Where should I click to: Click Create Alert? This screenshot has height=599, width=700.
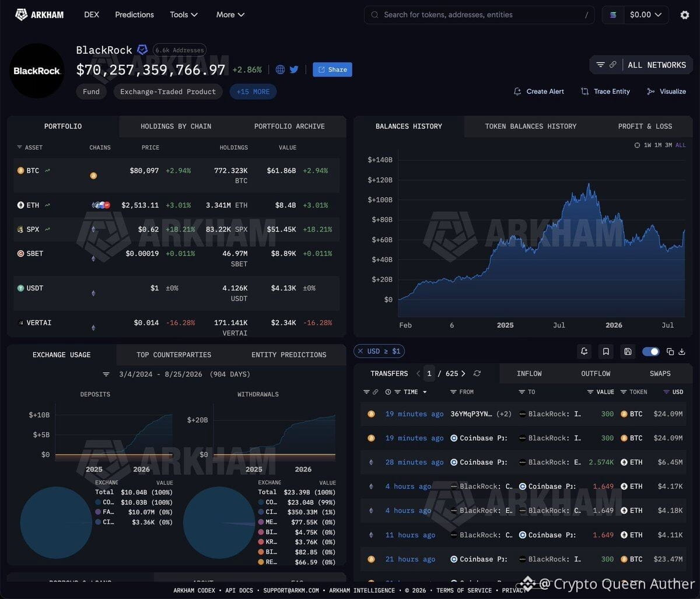(x=539, y=92)
